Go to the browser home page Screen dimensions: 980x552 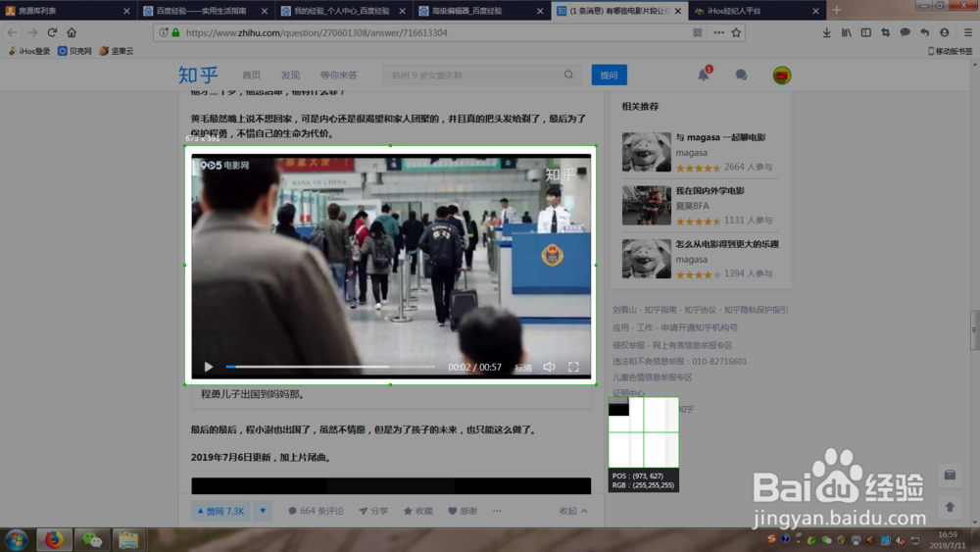pos(72,32)
